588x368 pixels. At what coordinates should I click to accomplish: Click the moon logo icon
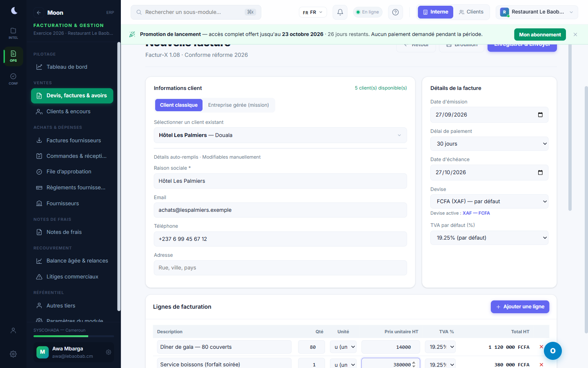14,11
